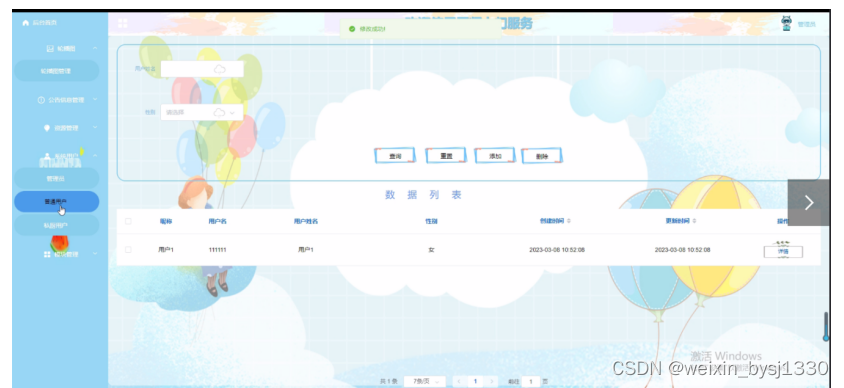The height and width of the screenshot is (388, 844).
Task: Focus the 用户姓名 search input
Action: pos(202,69)
